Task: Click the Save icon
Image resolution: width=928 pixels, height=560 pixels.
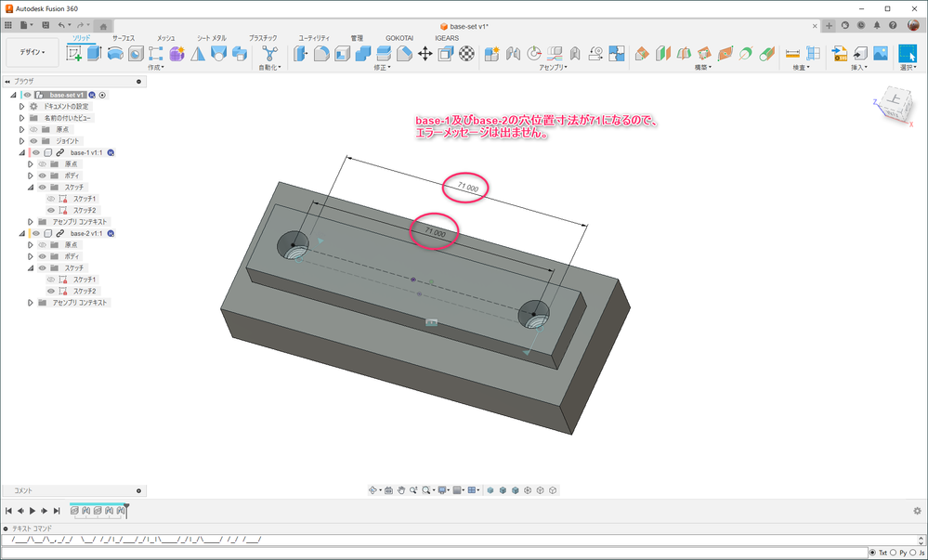Action: point(46,25)
